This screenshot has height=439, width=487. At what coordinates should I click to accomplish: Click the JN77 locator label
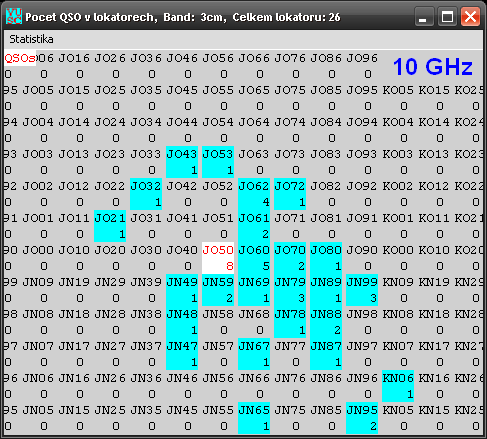click(x=290, y=346)
